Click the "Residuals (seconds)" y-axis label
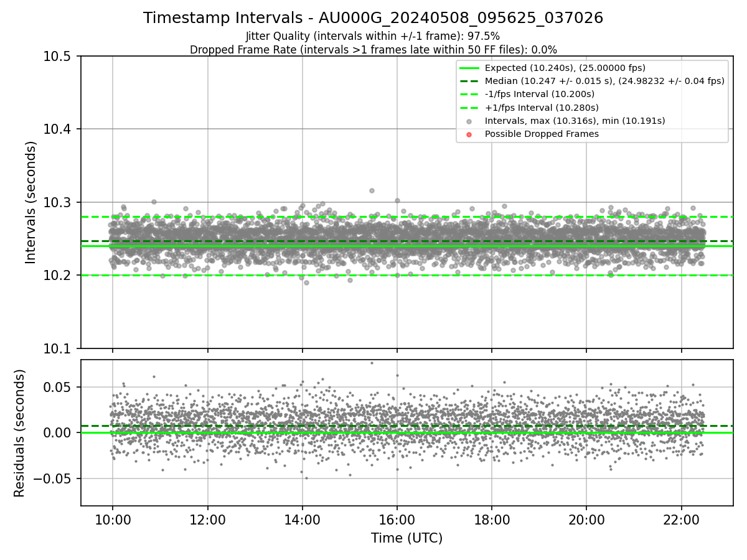This screenshot has height=560, width=747. point(19,433)
